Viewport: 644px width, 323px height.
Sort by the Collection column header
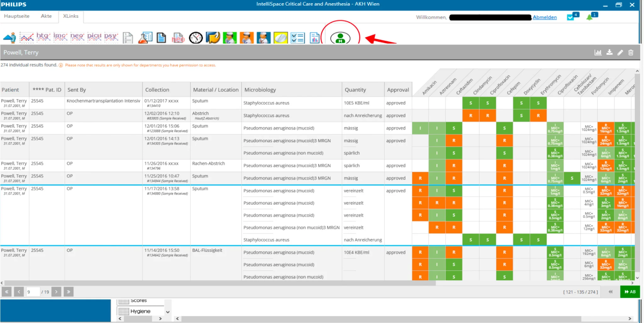166,90
